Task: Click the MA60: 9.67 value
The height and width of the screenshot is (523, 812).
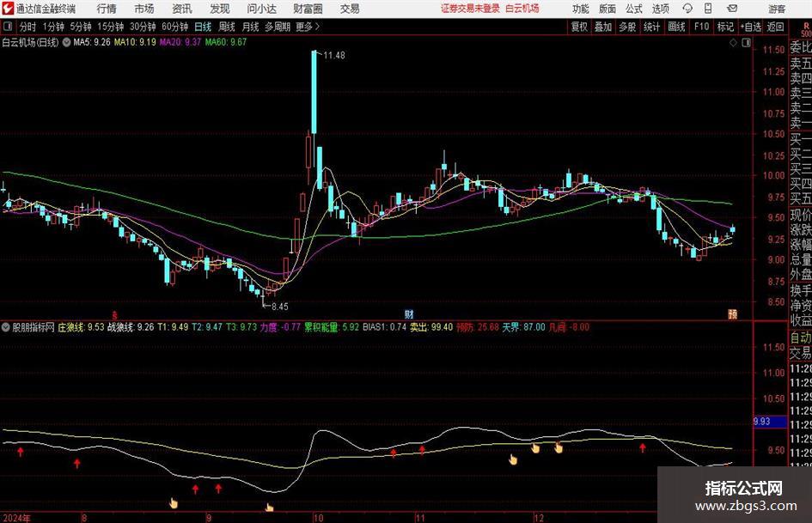Action: pos(226,42)
